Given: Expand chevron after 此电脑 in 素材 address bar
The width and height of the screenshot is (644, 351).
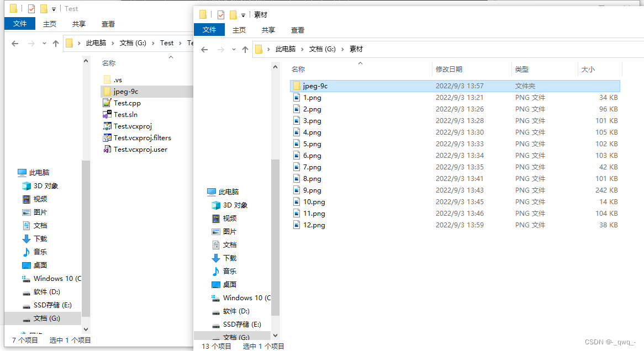Looking at the screenshot, I should (x=302, y=49).
